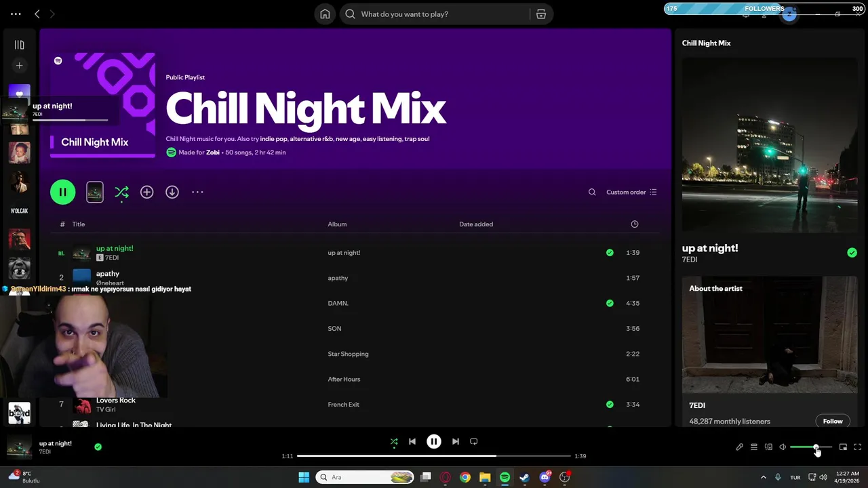The image size is (868, 488).
Task: Open the Lyrics microphone icon
Action: [x=740, y=447]
